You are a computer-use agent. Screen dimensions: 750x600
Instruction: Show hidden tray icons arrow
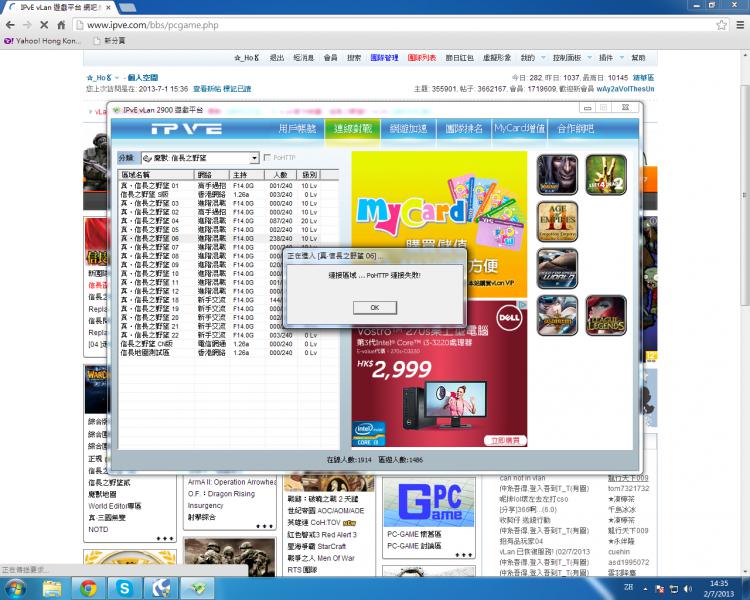[x=645, y=589]
